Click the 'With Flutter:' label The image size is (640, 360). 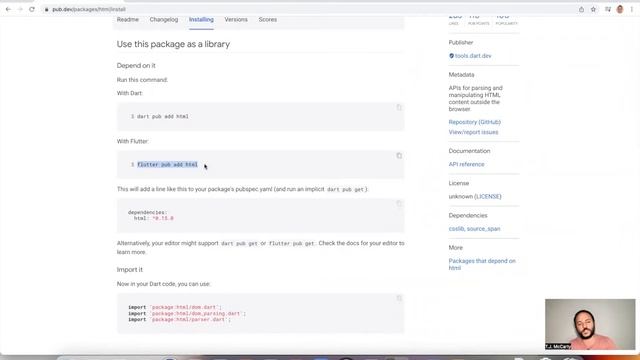tap(133, 141)
